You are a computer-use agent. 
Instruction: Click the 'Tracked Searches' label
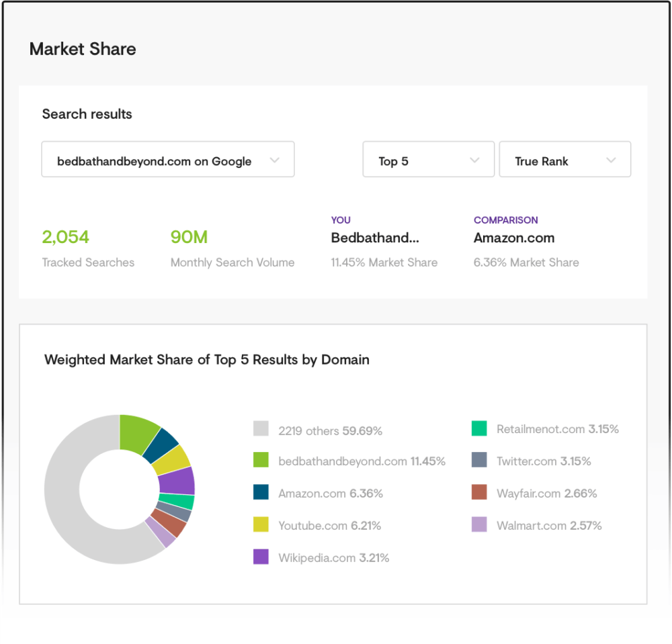click(x=88, y=263)
